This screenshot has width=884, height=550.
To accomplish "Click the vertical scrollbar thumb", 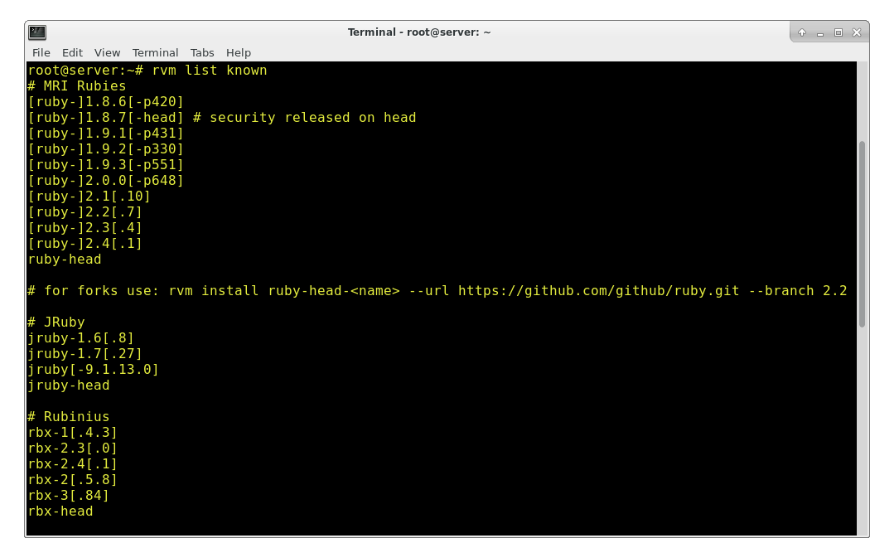I will click(862, 232).
